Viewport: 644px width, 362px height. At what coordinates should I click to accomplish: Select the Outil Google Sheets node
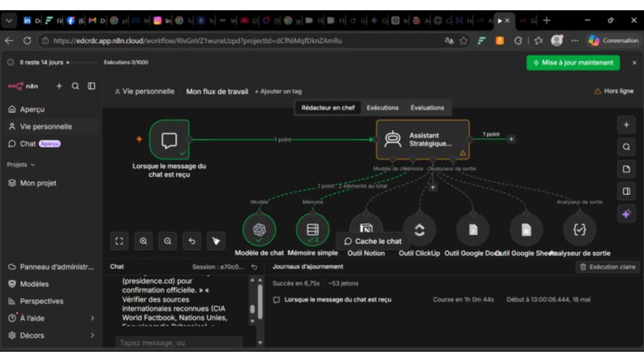pyautogui.click(x=526, y=230)
